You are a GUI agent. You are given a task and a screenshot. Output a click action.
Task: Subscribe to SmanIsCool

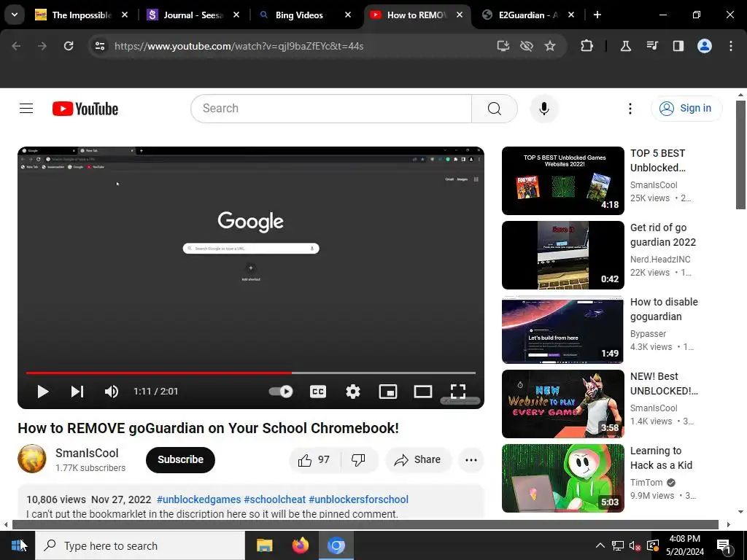(181, 459)
